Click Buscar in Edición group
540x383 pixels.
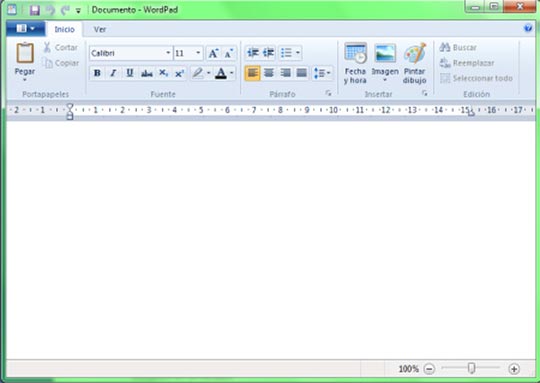coord(458,48)
